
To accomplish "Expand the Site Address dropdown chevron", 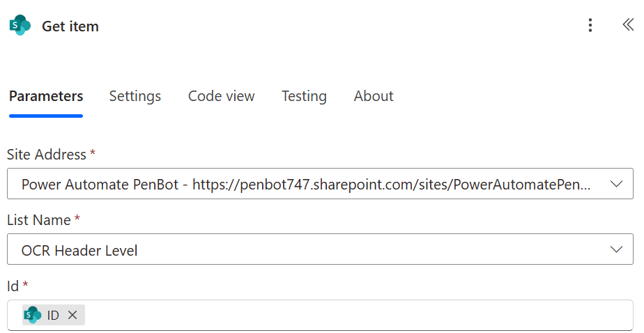I will [616, 184].
